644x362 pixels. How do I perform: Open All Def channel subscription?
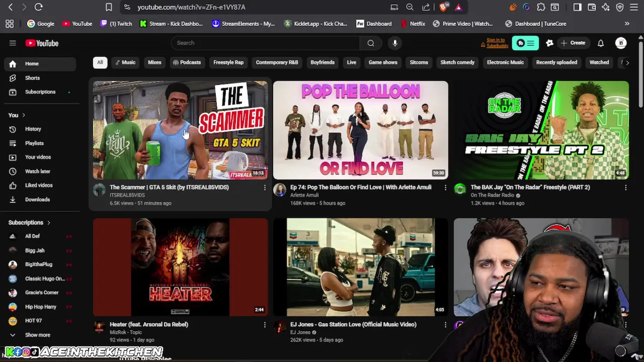(40, 236)
